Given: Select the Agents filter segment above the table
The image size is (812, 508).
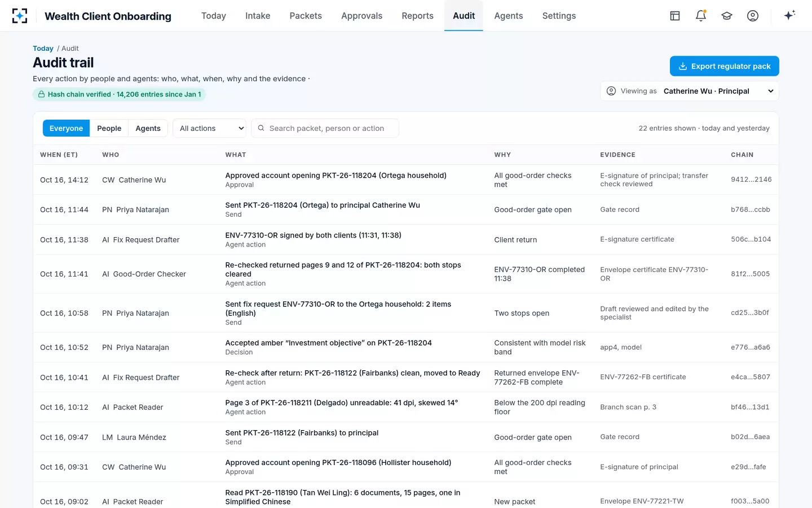Looking at the screenshot, I should pos(148,128).
